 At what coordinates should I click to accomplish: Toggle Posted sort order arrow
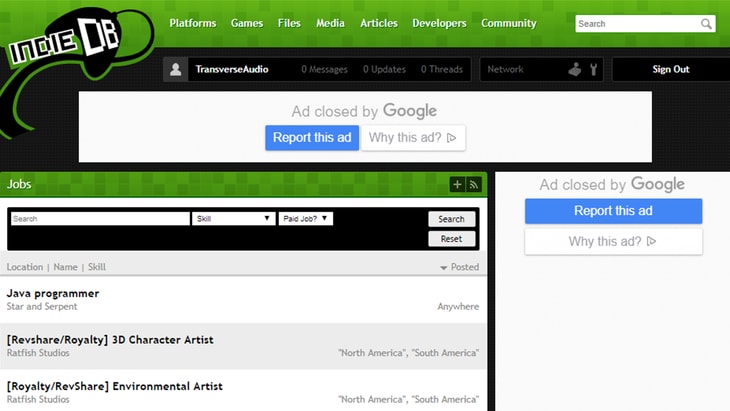[443, 268]
